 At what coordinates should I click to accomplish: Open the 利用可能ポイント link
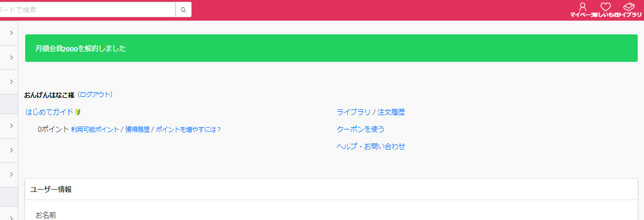point(95,129)
